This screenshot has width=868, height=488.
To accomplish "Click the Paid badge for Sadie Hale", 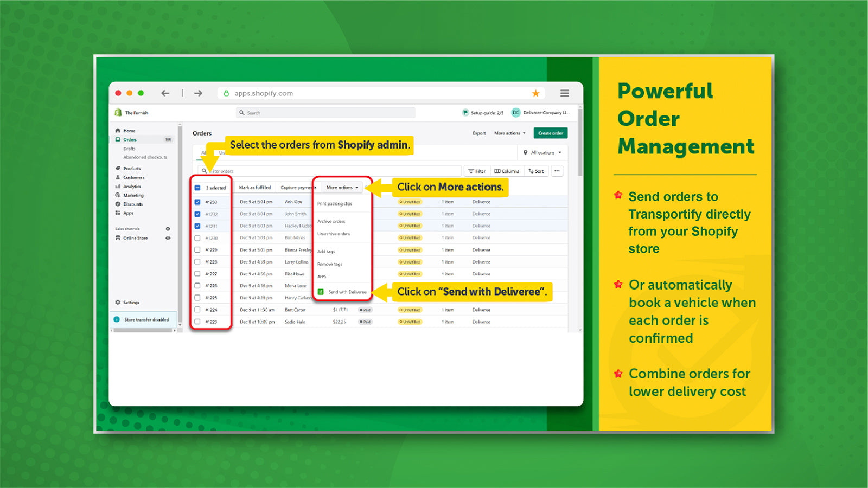I will click(365, 322).
